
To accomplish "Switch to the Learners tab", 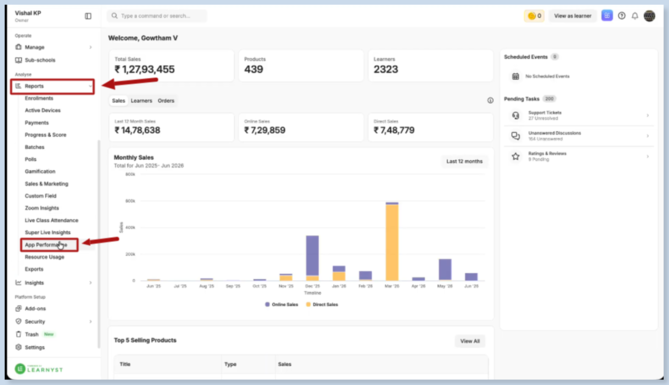I will tap(141, 101).
